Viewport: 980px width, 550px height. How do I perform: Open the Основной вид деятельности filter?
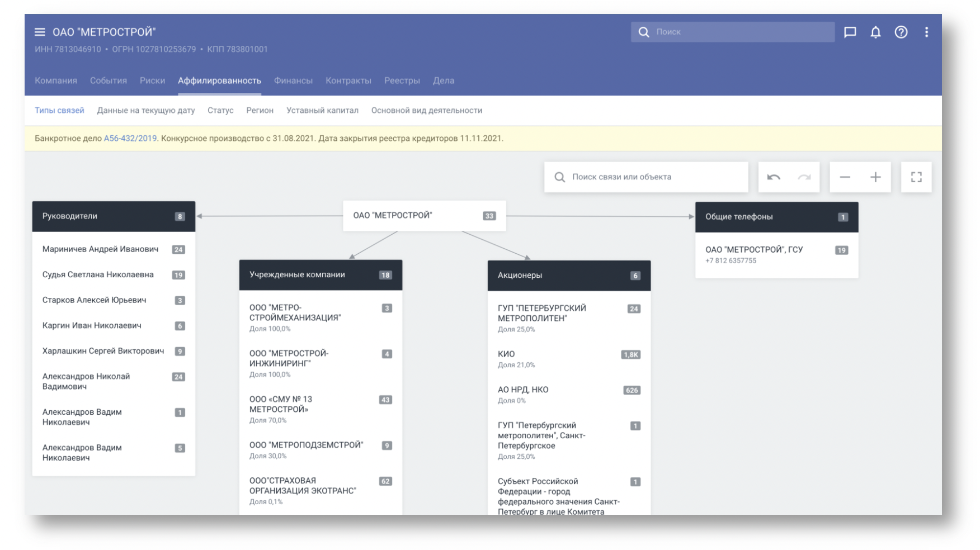pyautogui.click(x=427, y=110)
